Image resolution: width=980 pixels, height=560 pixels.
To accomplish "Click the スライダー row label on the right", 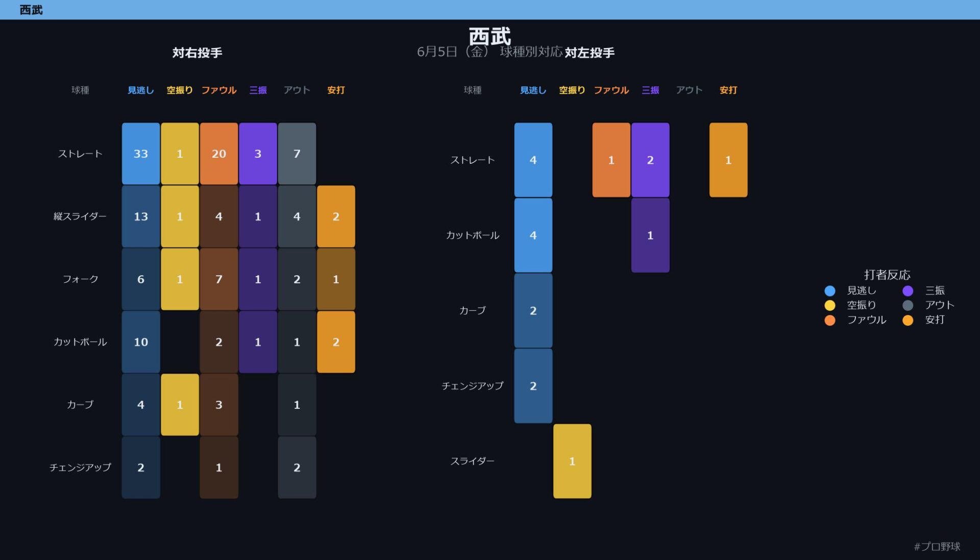I will tap(473, 461).
